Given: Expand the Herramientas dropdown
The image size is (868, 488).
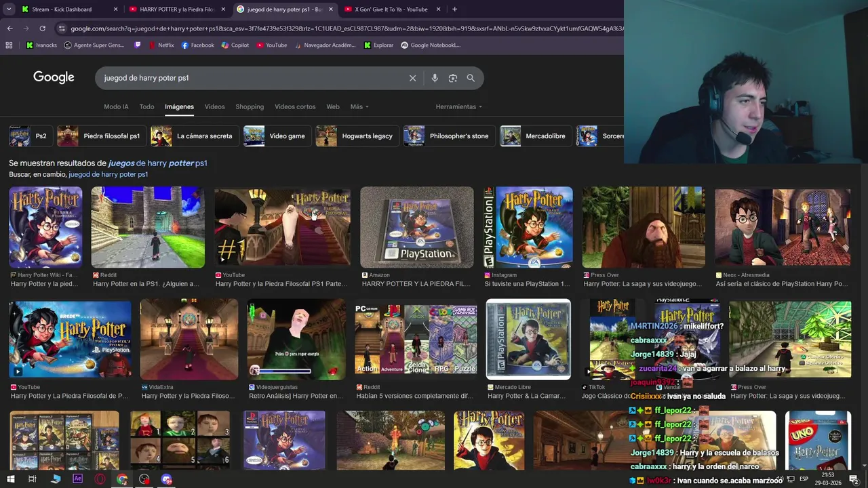Looking at the screenshot, I should (x=458, y=106).
